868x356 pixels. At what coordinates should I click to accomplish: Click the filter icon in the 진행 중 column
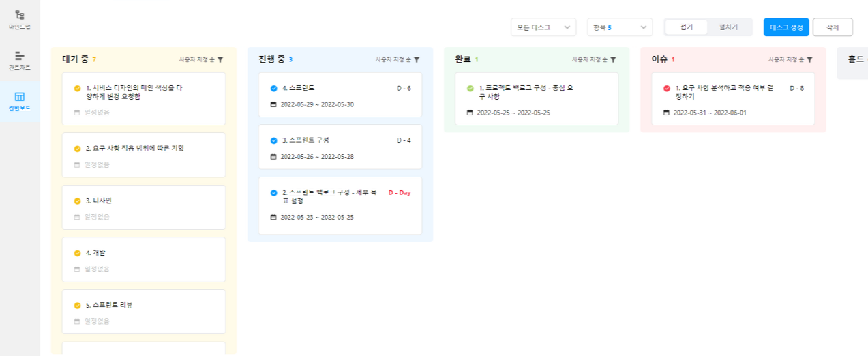(x=417, y=60)
